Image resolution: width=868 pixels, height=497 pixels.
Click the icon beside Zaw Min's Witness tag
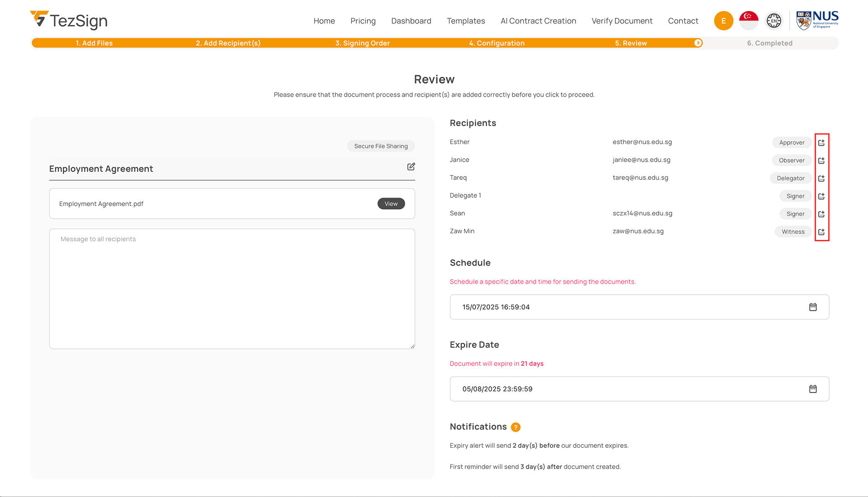pos(821,232)
